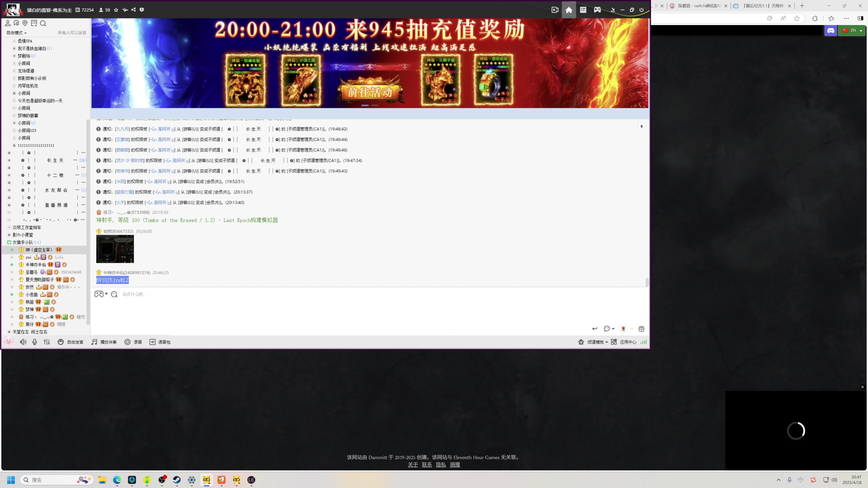
Task: Expand the 水友帮会 channel group
Action: coord(9,190)
